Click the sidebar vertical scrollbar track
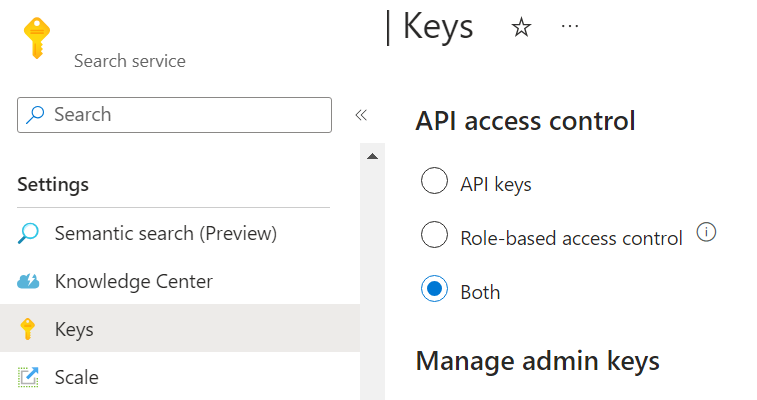Image resolution: width=757 pixels, height=400 pixels. click(x=372, y=280)
